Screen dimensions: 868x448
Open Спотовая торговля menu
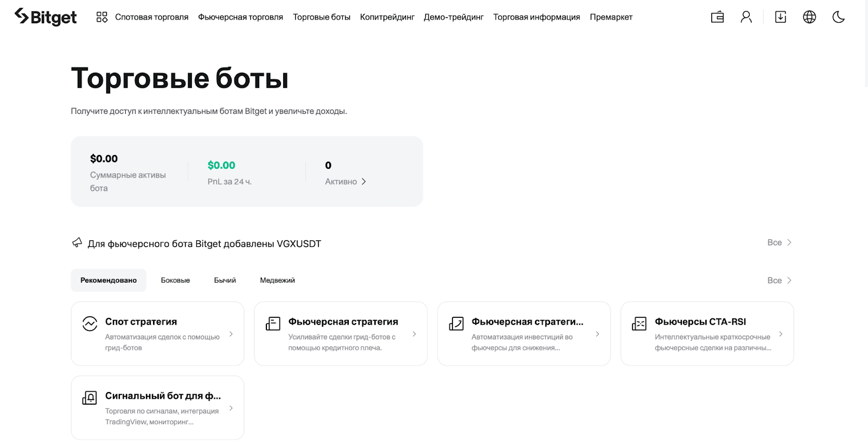pos(152,17)
